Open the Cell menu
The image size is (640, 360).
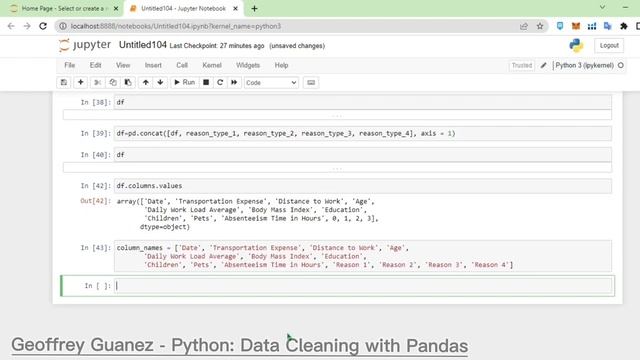click(182, 65)
